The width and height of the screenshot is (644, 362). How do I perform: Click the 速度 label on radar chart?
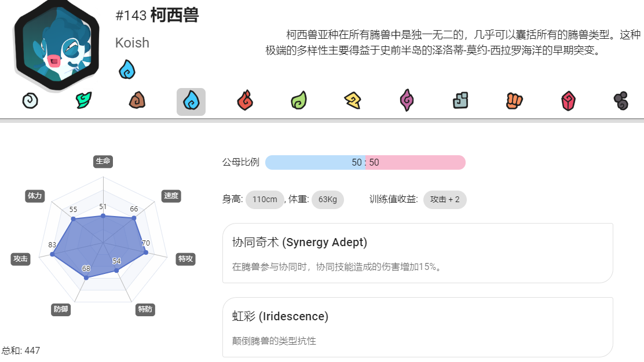[171, 196]
